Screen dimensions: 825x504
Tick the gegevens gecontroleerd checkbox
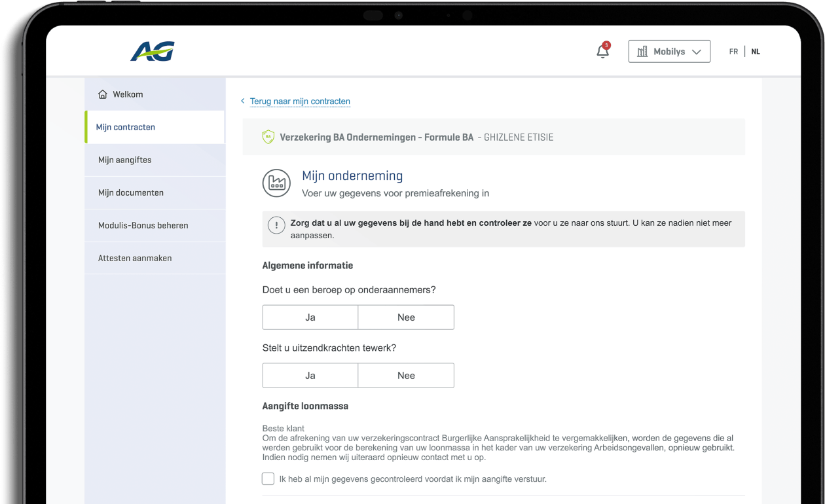[268, 479]
